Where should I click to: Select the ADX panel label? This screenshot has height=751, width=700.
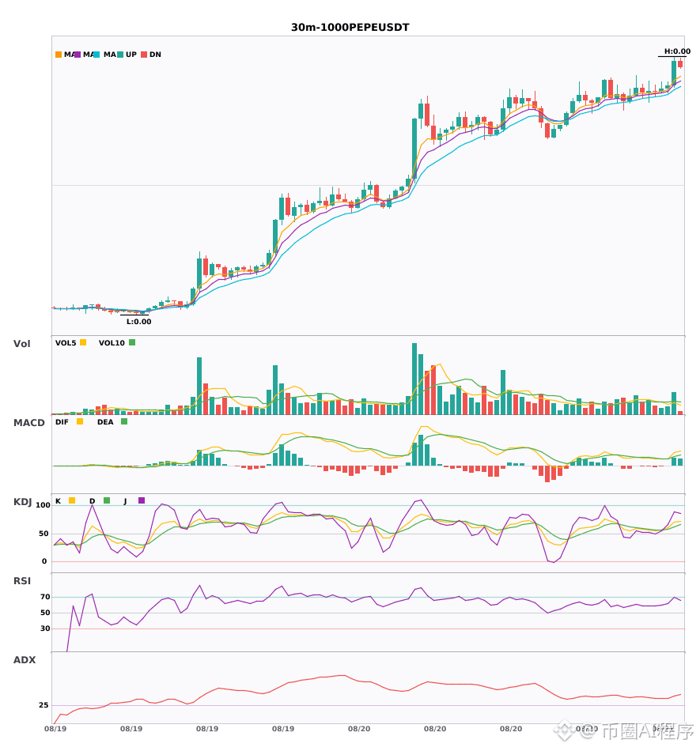(25, 660)
